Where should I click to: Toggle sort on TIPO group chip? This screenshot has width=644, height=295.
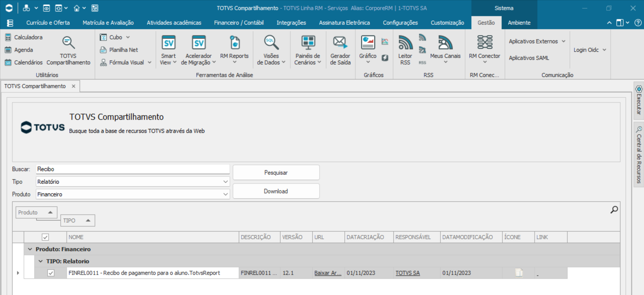(78, 220)
